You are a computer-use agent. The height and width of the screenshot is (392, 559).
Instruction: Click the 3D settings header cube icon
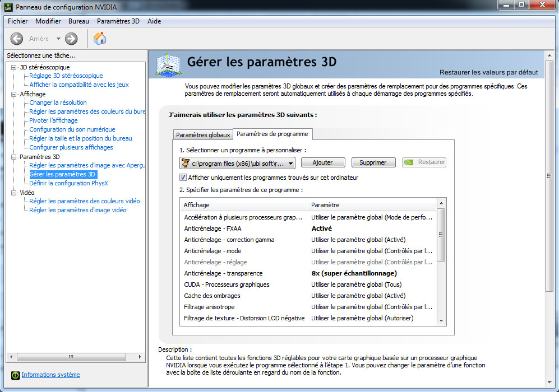pos(168,64)
